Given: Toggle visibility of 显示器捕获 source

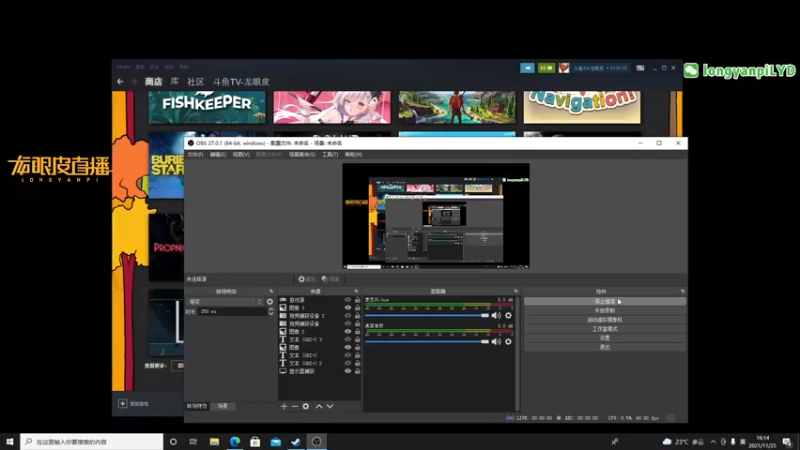Looking at the screenshot, I should [348, 371].
